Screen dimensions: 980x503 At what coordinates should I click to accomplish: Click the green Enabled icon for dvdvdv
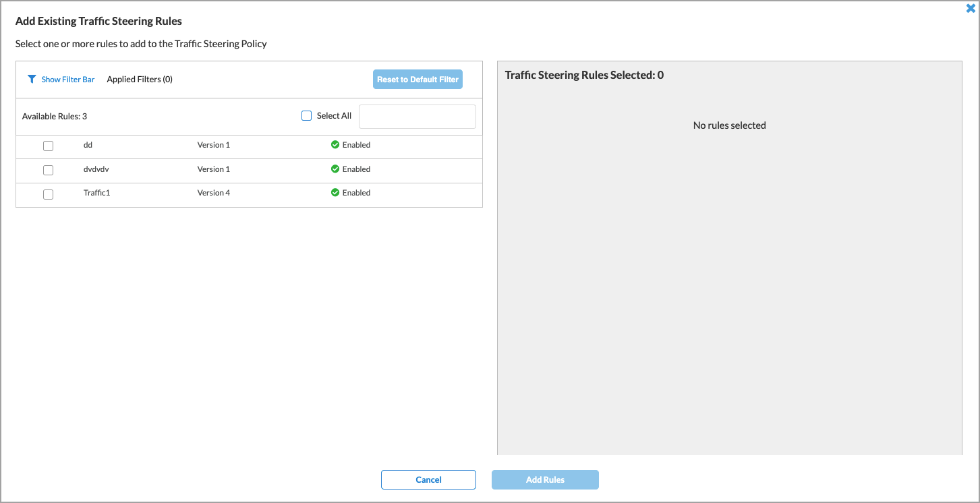[335, 169]
